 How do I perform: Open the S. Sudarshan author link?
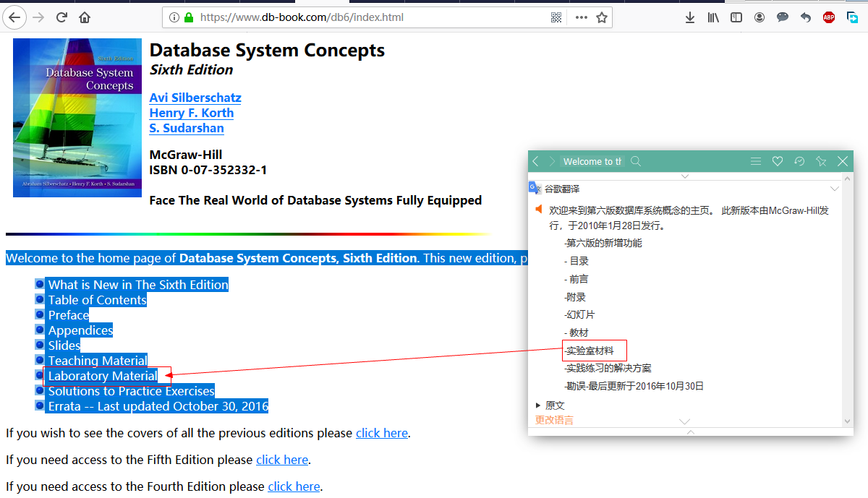coord(187,128)
